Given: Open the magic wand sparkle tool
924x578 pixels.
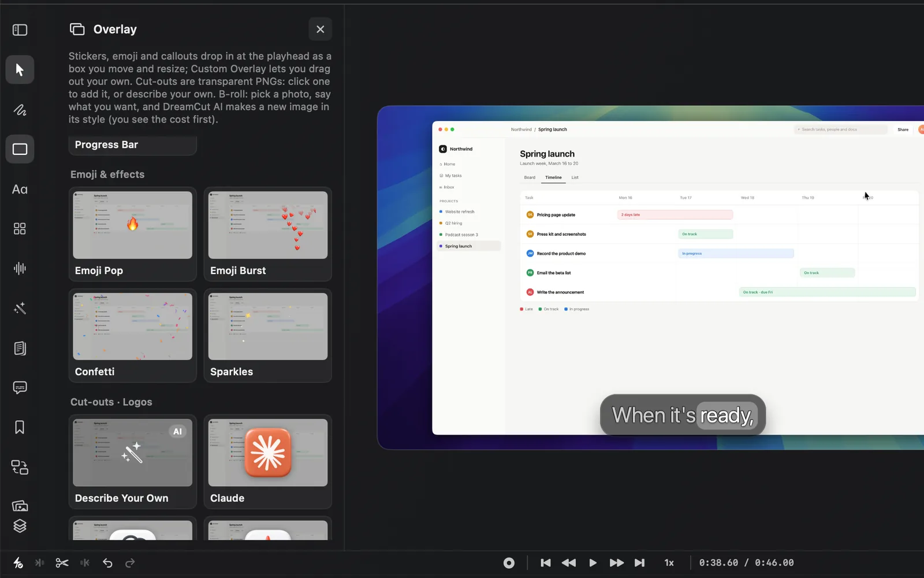Looking at the screenshot, I should (20, 308).
